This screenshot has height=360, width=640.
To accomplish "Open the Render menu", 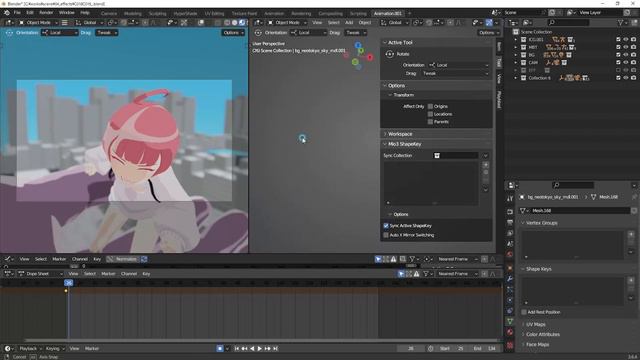I will pyautogui.click(x=46, y=13).
